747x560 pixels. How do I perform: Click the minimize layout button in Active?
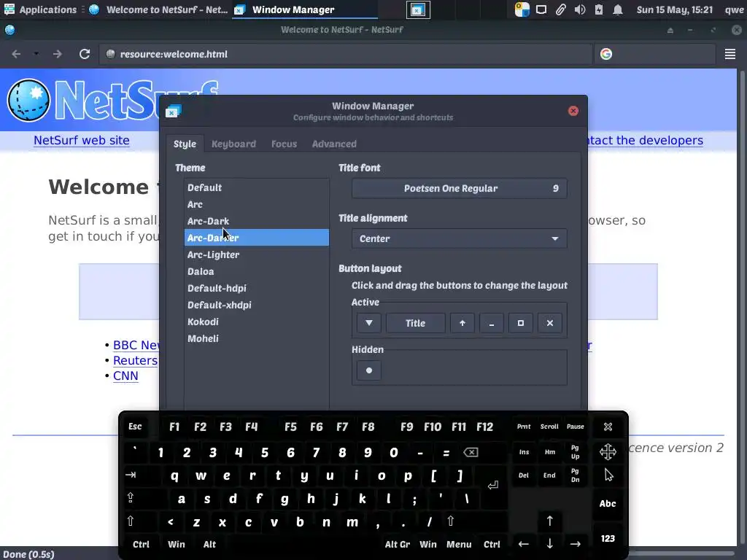pyautogui.click(x=491, y=323)
